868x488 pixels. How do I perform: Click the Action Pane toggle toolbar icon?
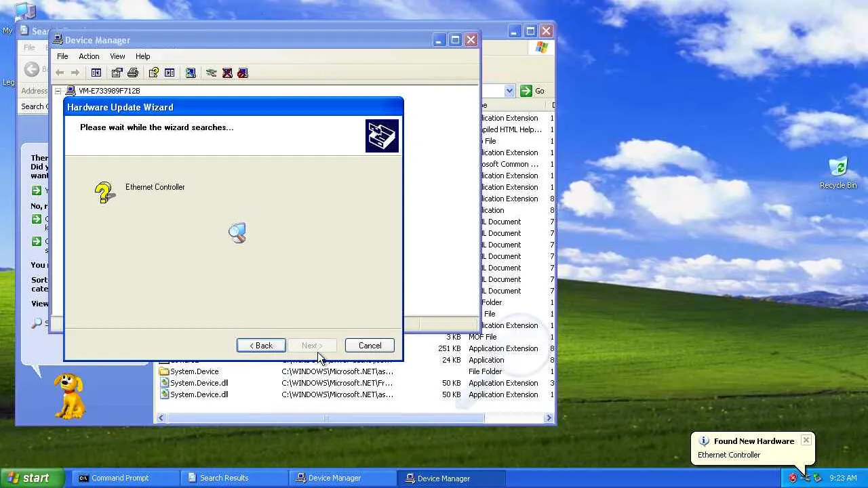pyautogui.click(x=170, y=73)
